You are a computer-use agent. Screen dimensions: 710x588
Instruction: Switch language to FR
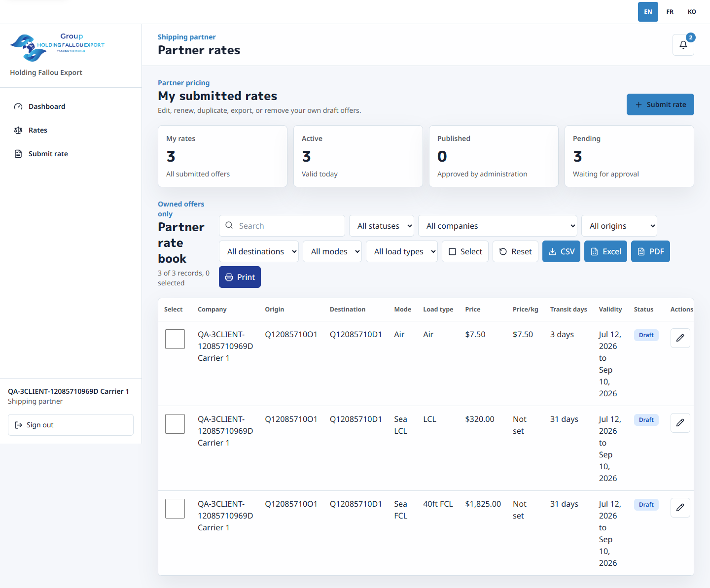coord(670,12)
